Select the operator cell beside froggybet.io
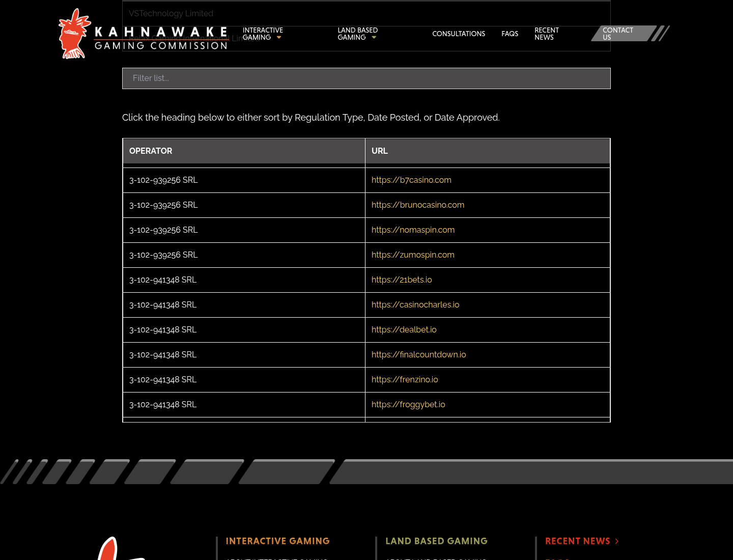Image resolution: width=733 pixels, height=560 pixels. [244, 405]
